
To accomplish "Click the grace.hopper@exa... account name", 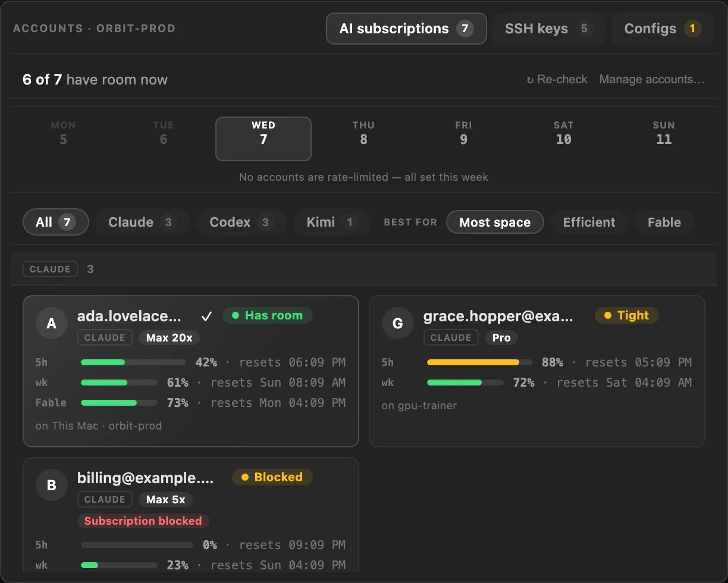I will coord(498,316).
